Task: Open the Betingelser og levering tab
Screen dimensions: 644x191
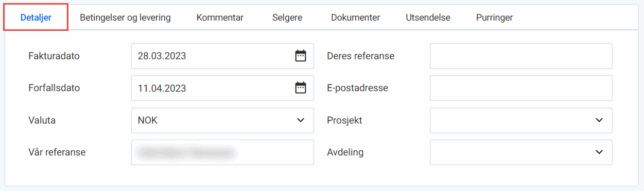Action: tap(125, 18)
